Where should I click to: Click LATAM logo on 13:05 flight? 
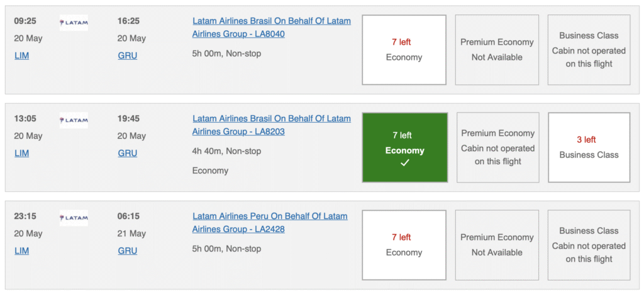click(74, 121)
